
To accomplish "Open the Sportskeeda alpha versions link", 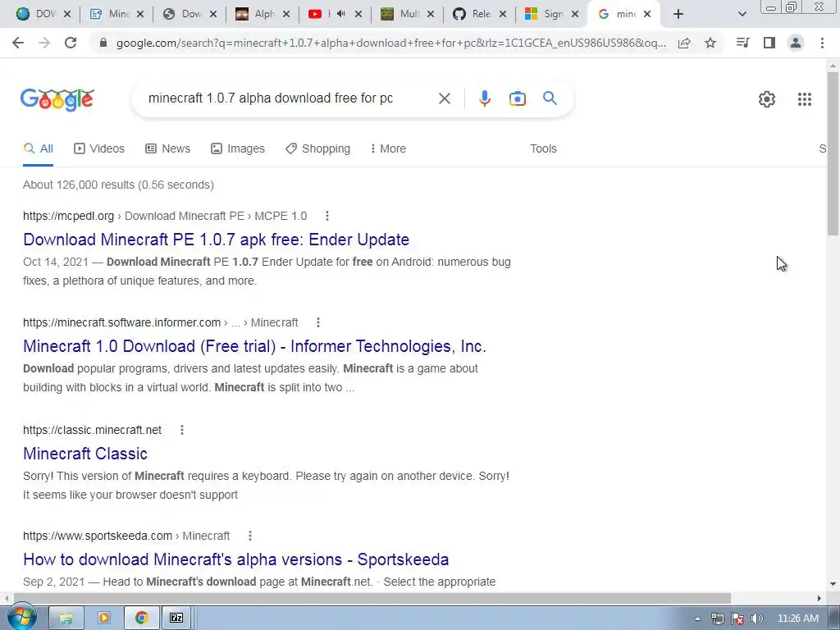I will (x=235, y=559).
